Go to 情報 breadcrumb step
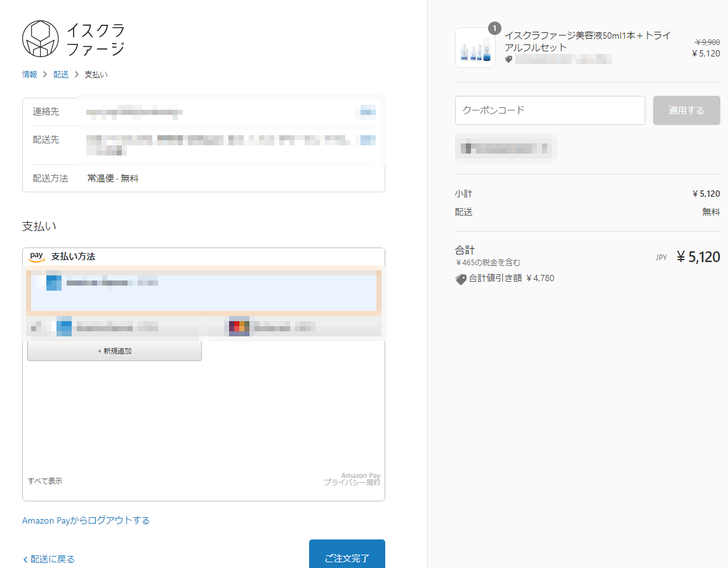 click(30, 74)
